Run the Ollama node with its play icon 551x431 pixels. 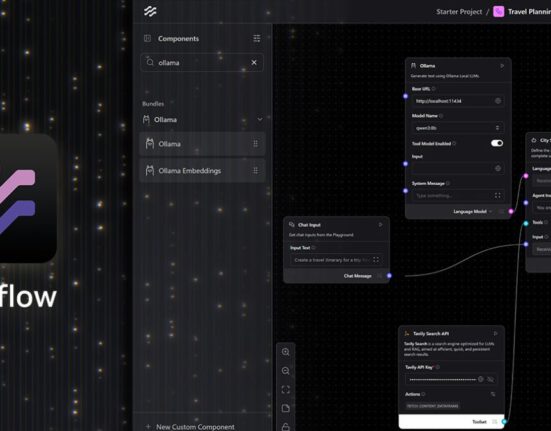click(x=502, y=66)
